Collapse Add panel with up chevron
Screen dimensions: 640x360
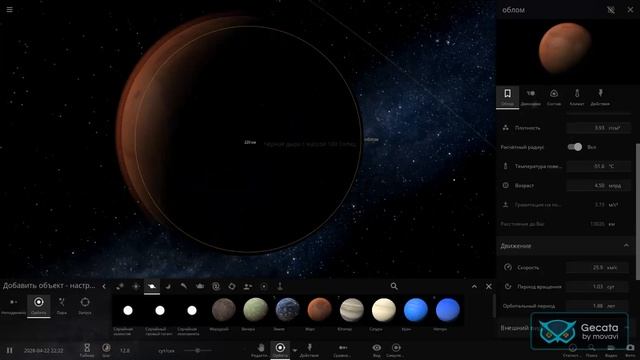474,286
